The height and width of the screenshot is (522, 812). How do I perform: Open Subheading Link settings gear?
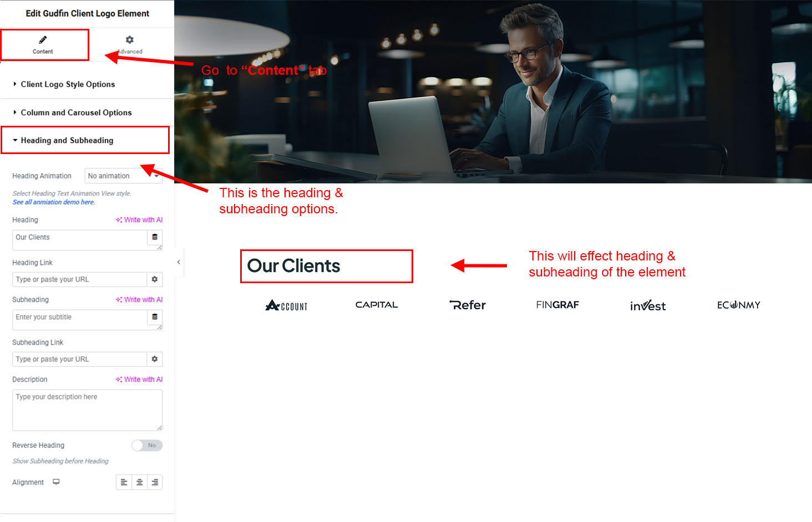[155, 359]
